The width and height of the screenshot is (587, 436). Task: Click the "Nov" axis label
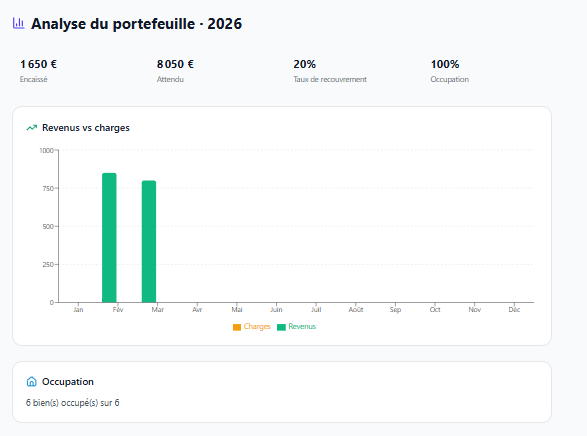point(475,310)
